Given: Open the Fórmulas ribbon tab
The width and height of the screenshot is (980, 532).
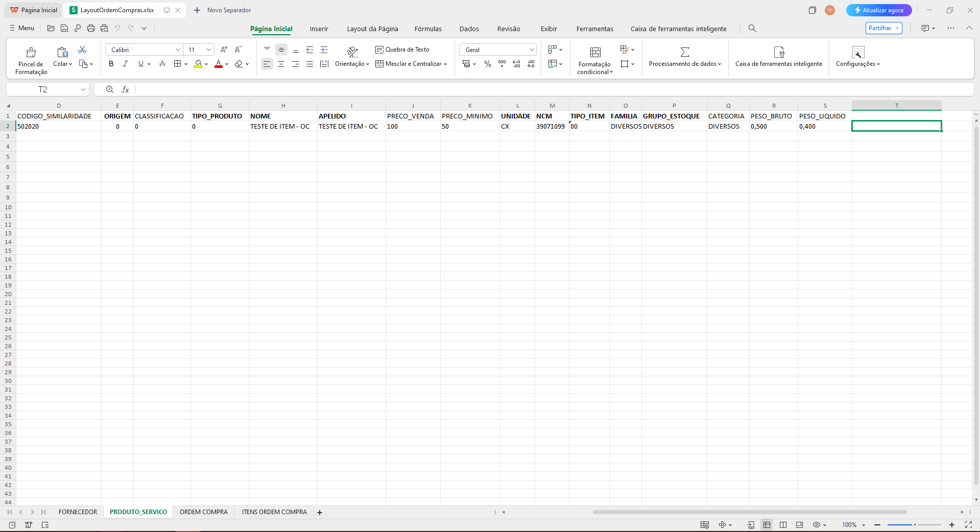Looking at the screenshot, I should [428, 29].
